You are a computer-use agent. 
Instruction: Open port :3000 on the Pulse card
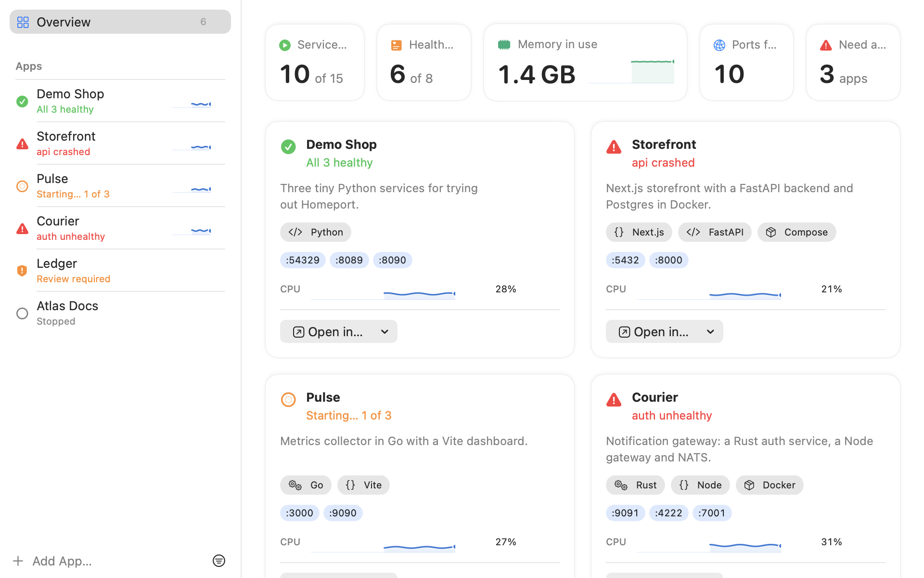pos(300,513)
